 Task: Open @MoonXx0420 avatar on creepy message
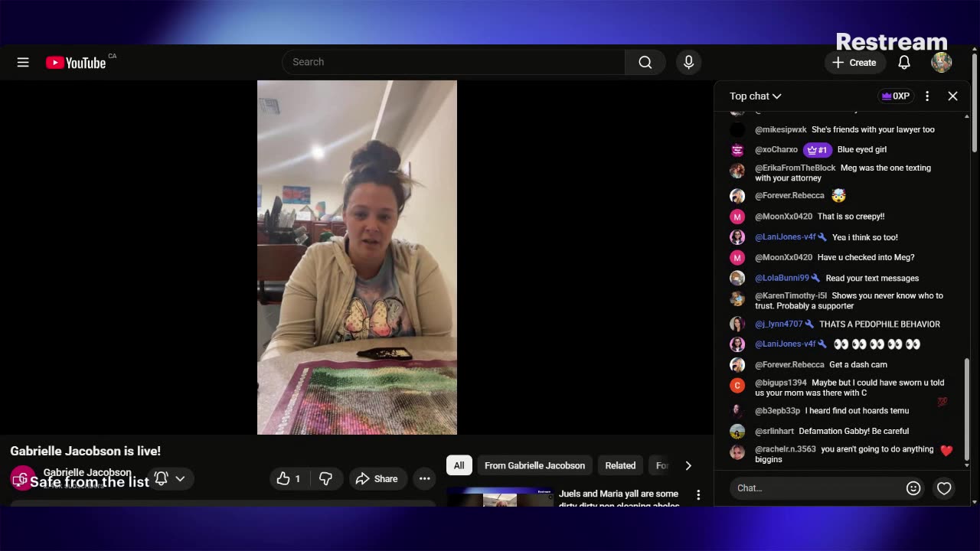(737, 217)
